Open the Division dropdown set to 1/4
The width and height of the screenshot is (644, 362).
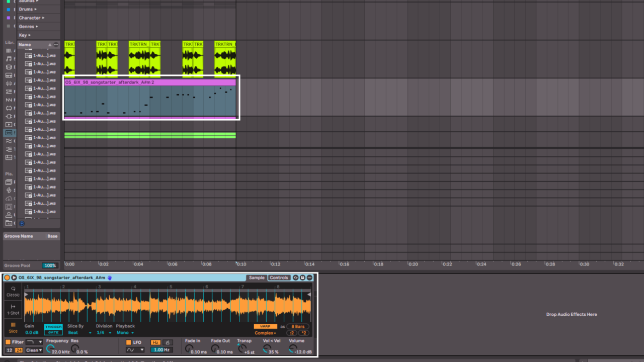click(x=104, y=332)
